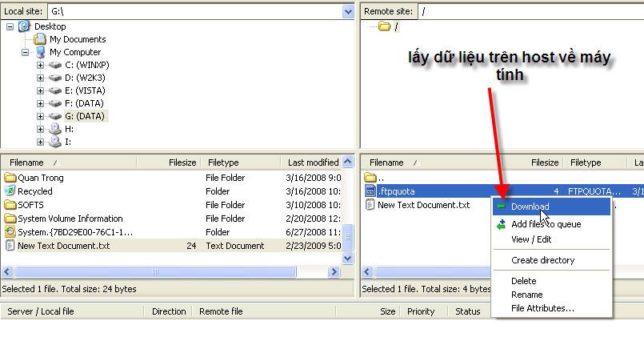Open File Attributes from context menu
The height and width of the screenshot is (353, 644).
click(x=551, y=308)
